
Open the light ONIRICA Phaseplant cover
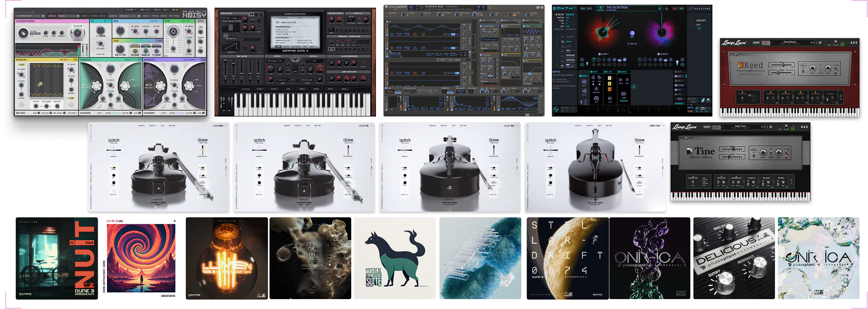tap(819, 259)
